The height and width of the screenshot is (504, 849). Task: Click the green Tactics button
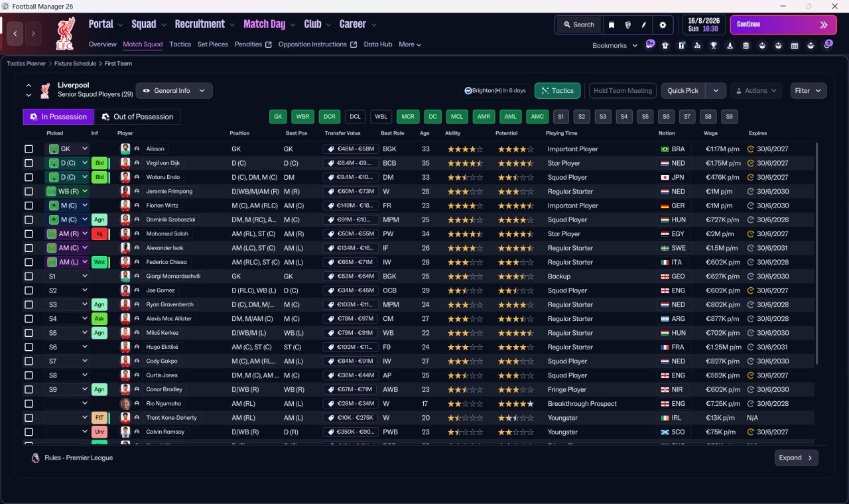point(558,91)
